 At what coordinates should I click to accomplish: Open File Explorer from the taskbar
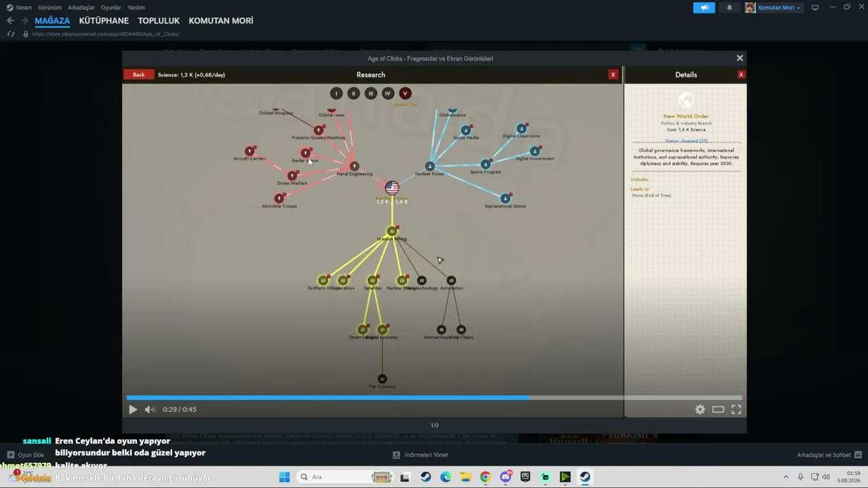coord(465,477)
